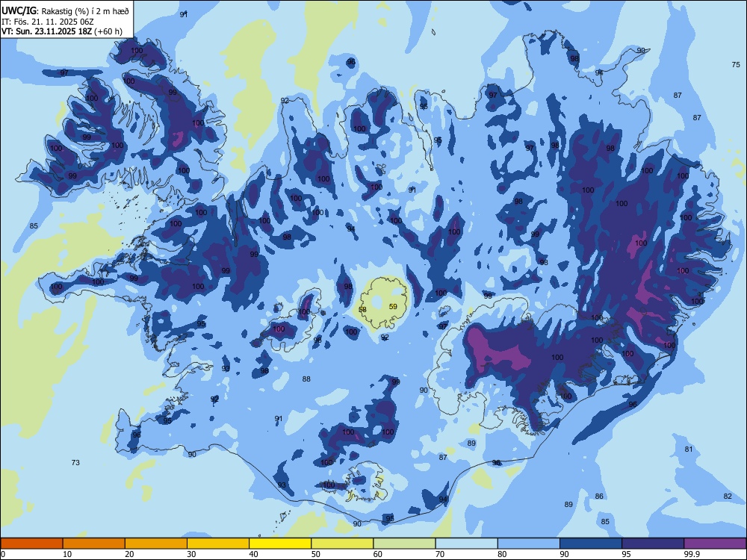Select the golden 30–40 legend swatch

pos(218,544)
